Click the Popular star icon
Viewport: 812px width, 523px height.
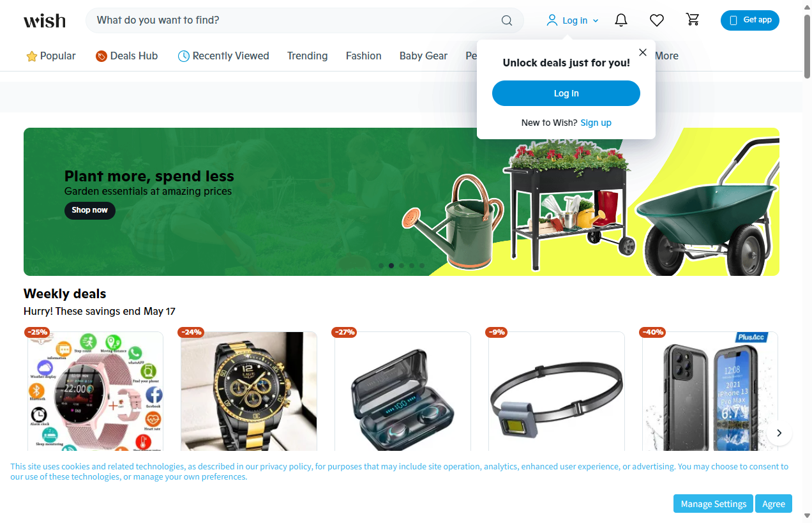(x=32, y=56)
